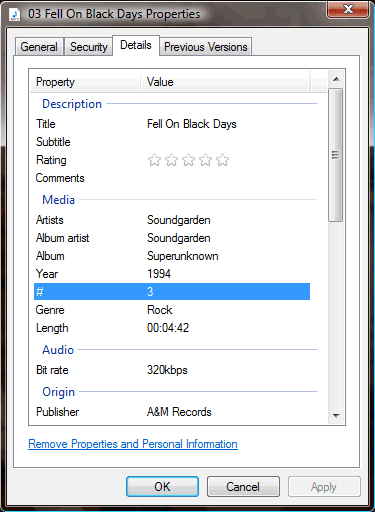This screenshot has height=512, width=375.
Task: Set rating to one star
Action: [x=154, y=160]
